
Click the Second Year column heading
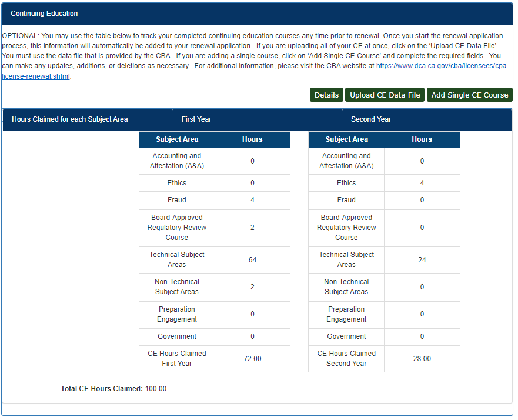(370, 119)
